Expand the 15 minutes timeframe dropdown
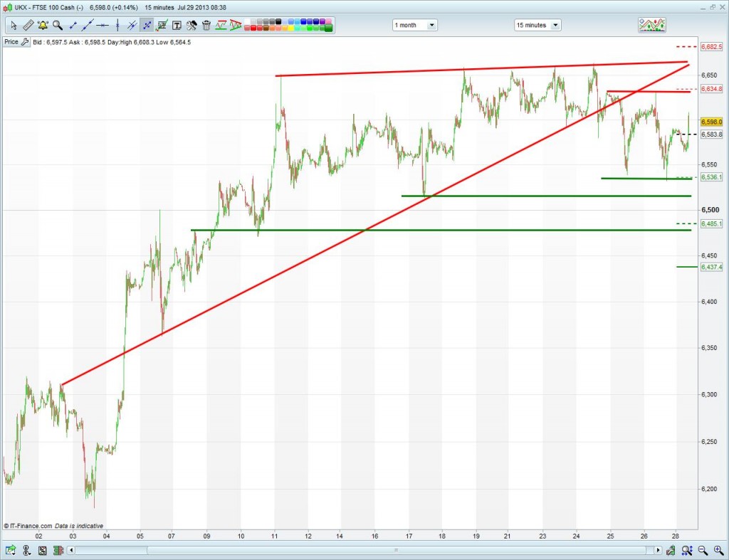The height and width of the screenshot is (560, 729). (537, 25)
